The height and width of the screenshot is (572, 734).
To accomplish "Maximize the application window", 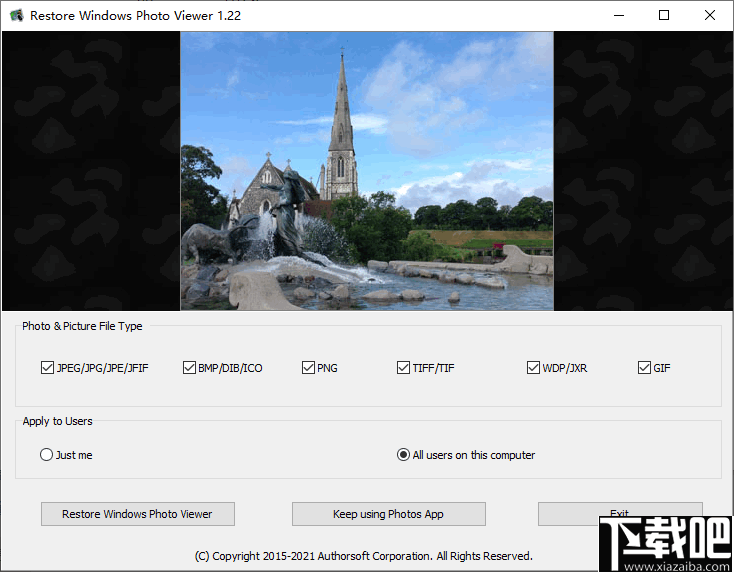I will tap(664, 15).
